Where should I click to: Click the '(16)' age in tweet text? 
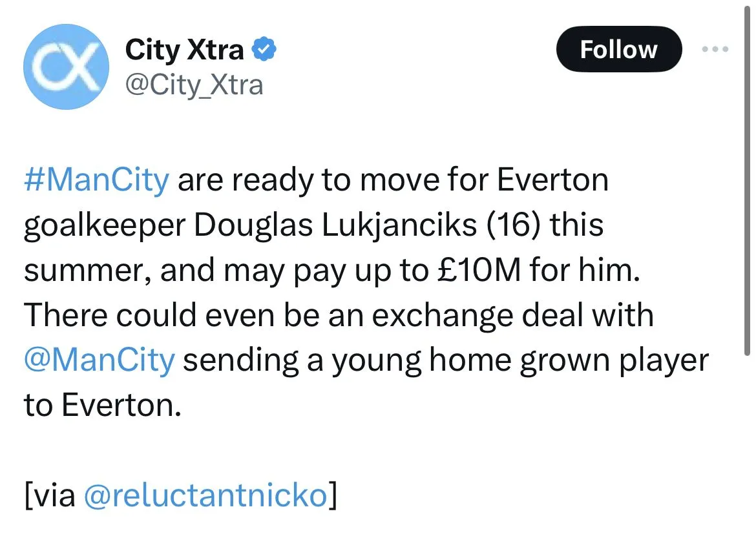(x=509, y=225)
